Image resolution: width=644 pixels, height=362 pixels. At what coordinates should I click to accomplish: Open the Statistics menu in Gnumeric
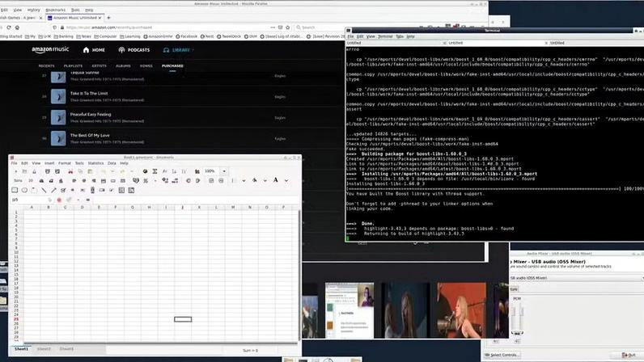tap(95, 163)
